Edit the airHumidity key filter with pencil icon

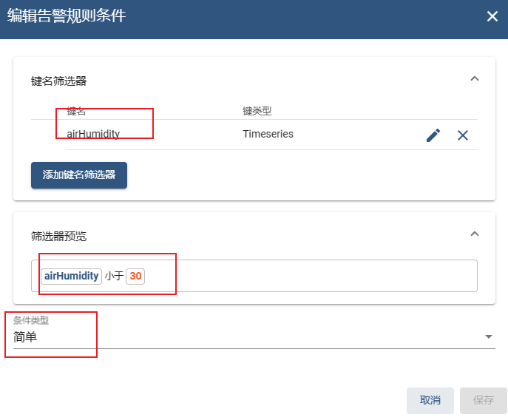(433, 135)
